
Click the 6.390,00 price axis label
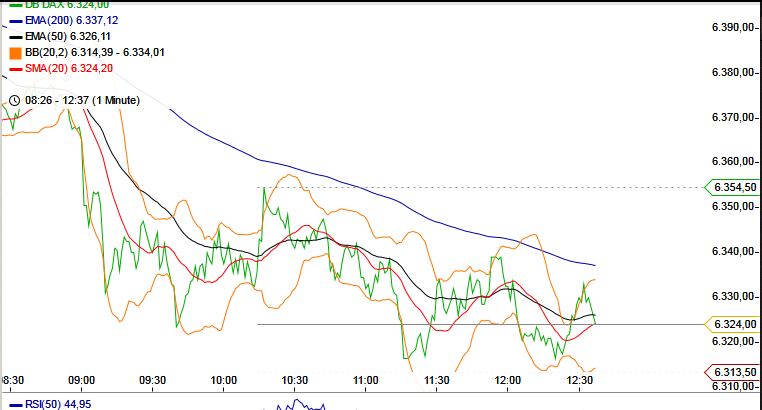coord(733,27)
